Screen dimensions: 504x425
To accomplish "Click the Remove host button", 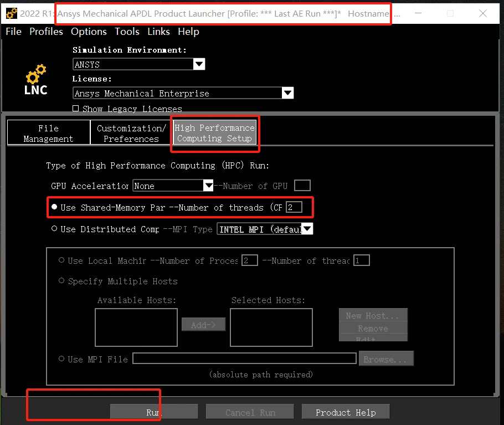I will (373, 328).
